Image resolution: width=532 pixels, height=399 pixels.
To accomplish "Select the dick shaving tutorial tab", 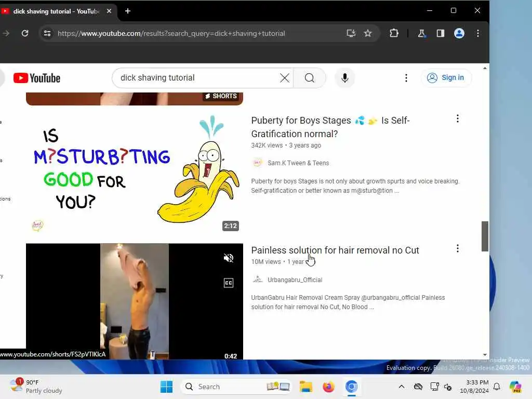I will tap(56, 11).
